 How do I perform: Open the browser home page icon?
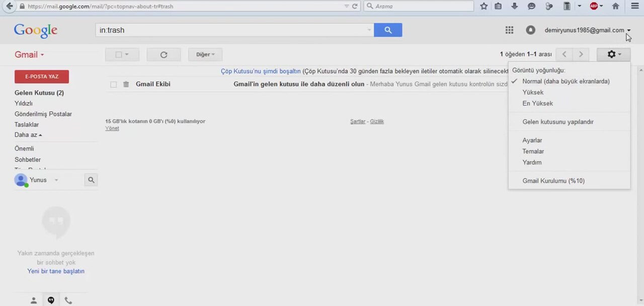coord(615,6)
